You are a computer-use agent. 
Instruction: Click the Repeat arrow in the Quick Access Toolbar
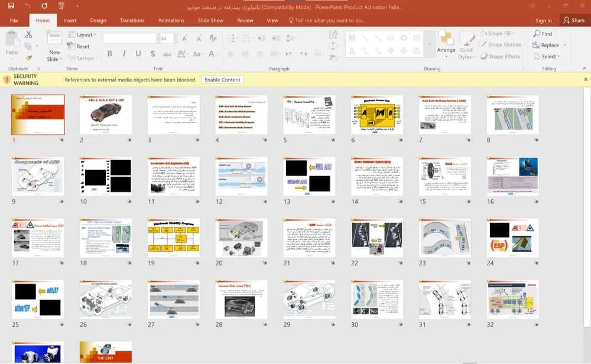point(44,6)
